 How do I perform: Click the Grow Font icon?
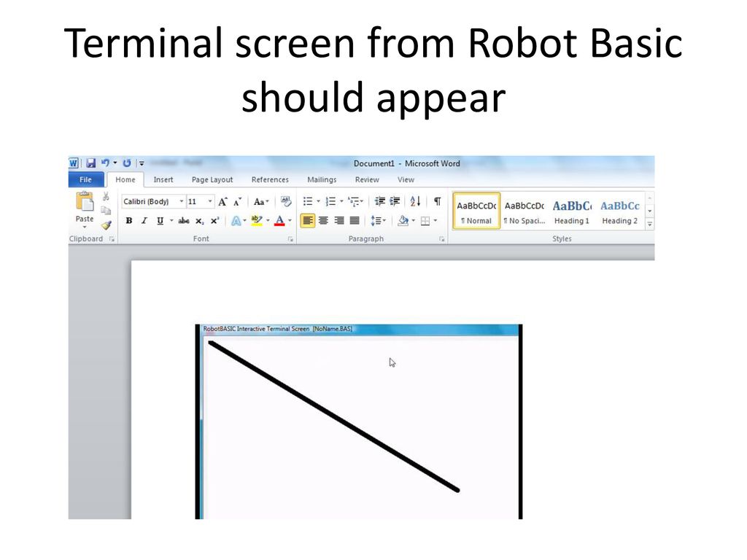222,202
